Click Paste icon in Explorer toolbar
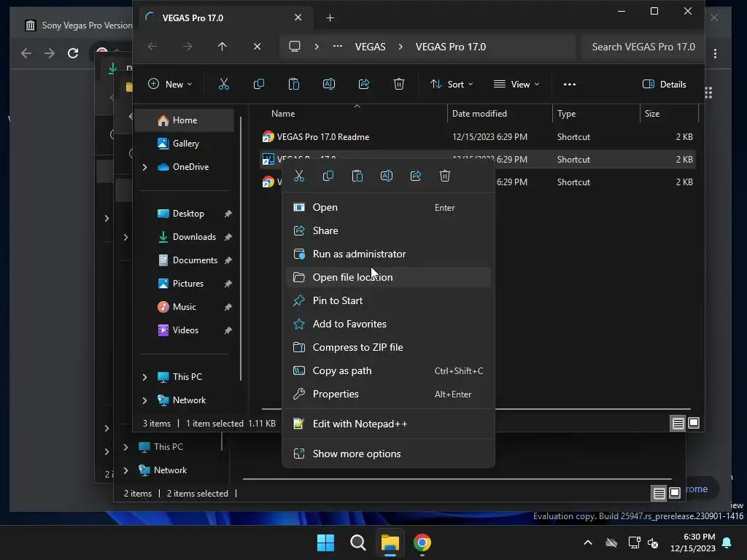Image resolution: width=747 pixels, height=560 pixels. pyautogui.click(x=294, y=85)
